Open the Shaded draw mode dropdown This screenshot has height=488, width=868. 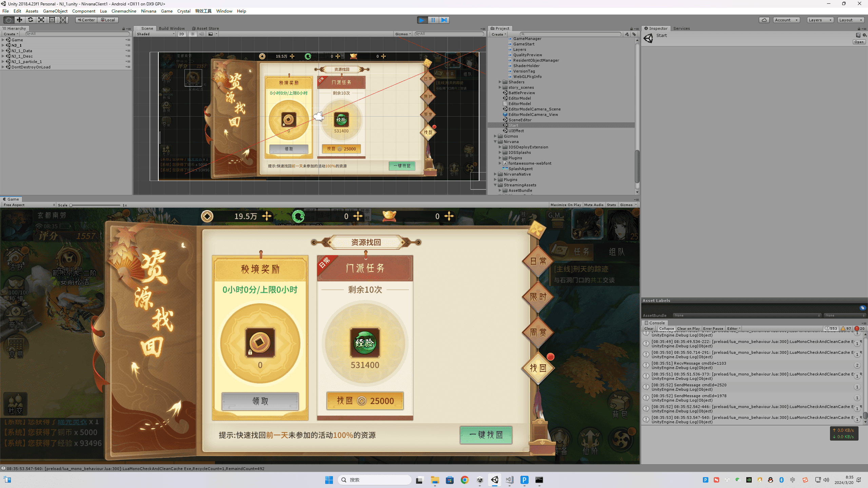tap(155, 34)
